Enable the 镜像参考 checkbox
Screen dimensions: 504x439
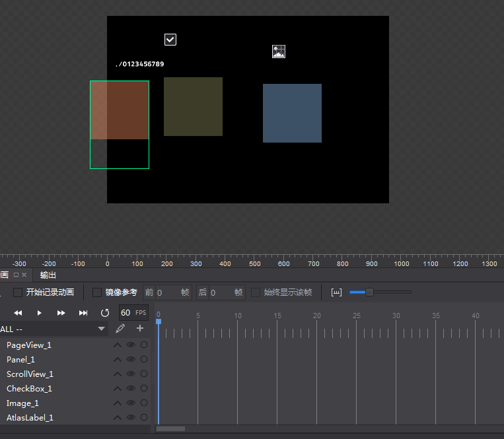(97, 292)
